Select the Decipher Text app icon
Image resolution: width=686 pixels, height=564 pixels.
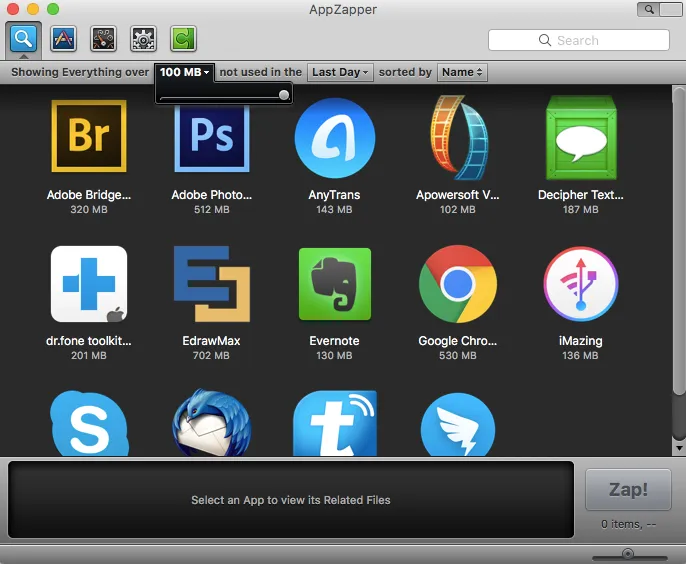581,138
